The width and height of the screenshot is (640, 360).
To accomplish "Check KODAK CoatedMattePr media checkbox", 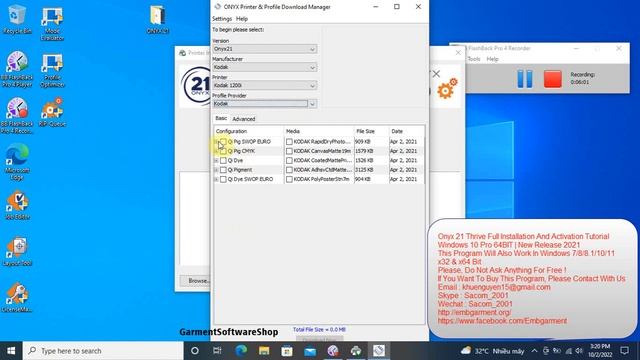I will 289,160.
